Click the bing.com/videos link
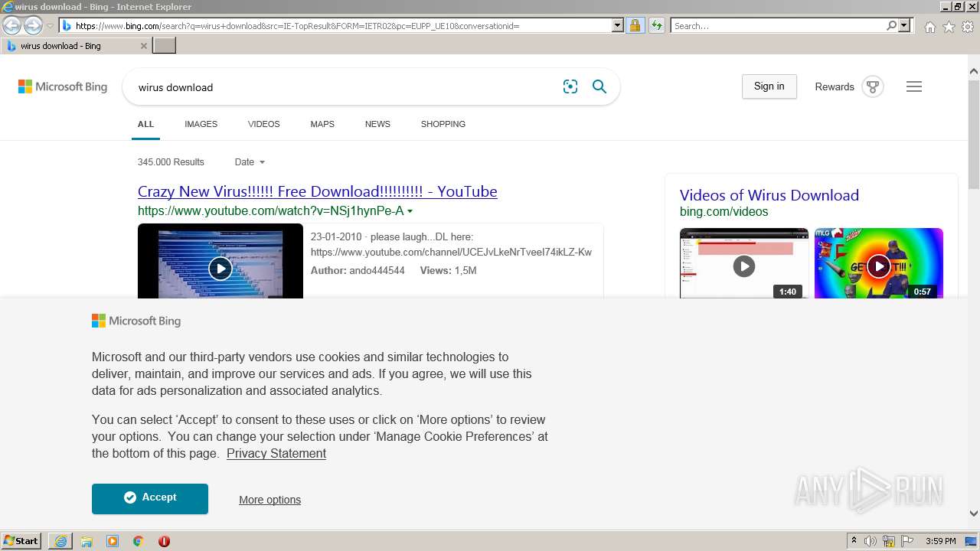This screenshot has width=980, height=551. [x=724, y=212]
